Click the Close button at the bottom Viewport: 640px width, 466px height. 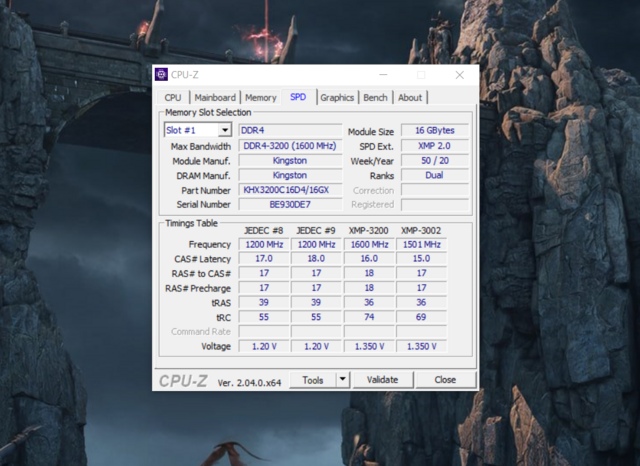(445, 380)
